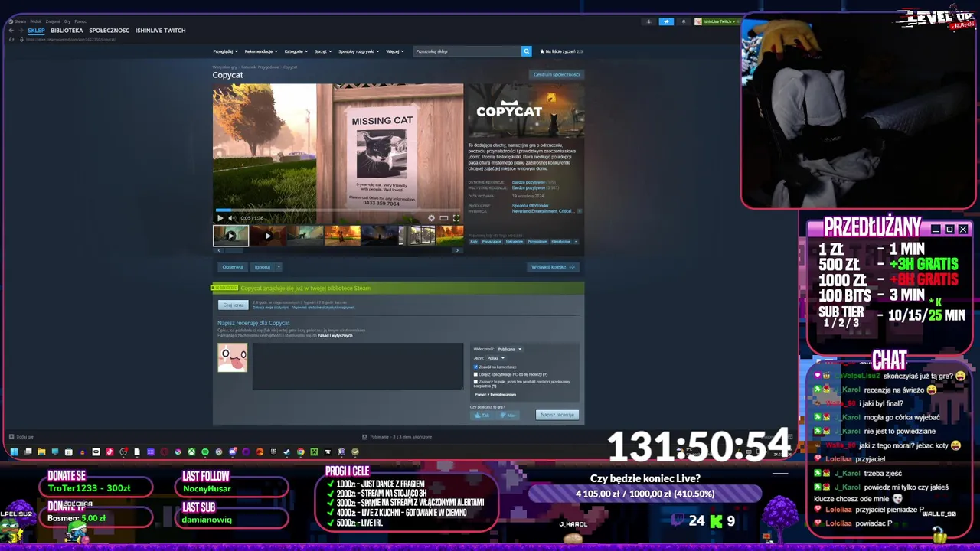Open the Kategorie dropdown menu
Screen dimensions: 980x551
pos(296,51)
